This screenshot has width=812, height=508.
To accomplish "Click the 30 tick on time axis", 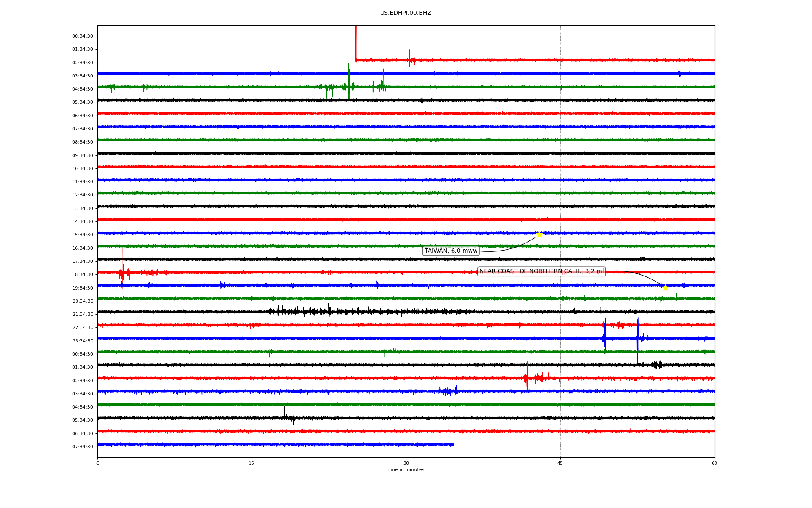I will tap(406, 463).
